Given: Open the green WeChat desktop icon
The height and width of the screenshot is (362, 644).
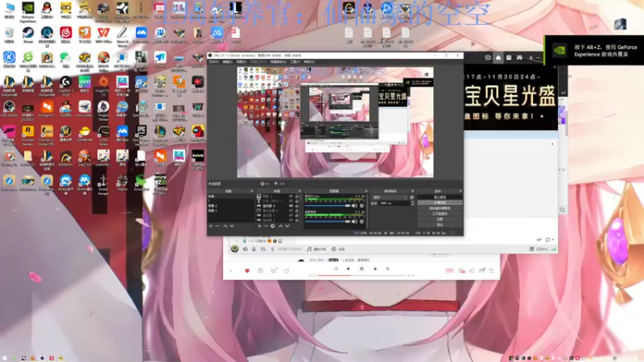Looking at the screenshot, I should pos(66,60).
